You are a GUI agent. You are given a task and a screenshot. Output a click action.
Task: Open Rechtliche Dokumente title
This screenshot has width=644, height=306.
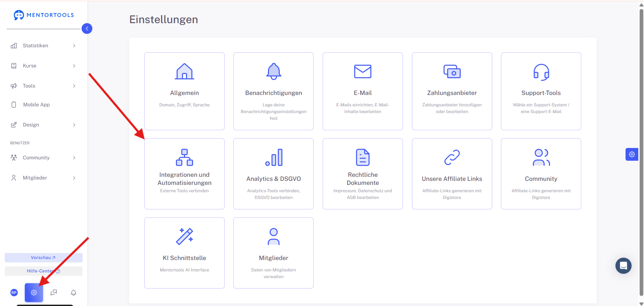363,179
